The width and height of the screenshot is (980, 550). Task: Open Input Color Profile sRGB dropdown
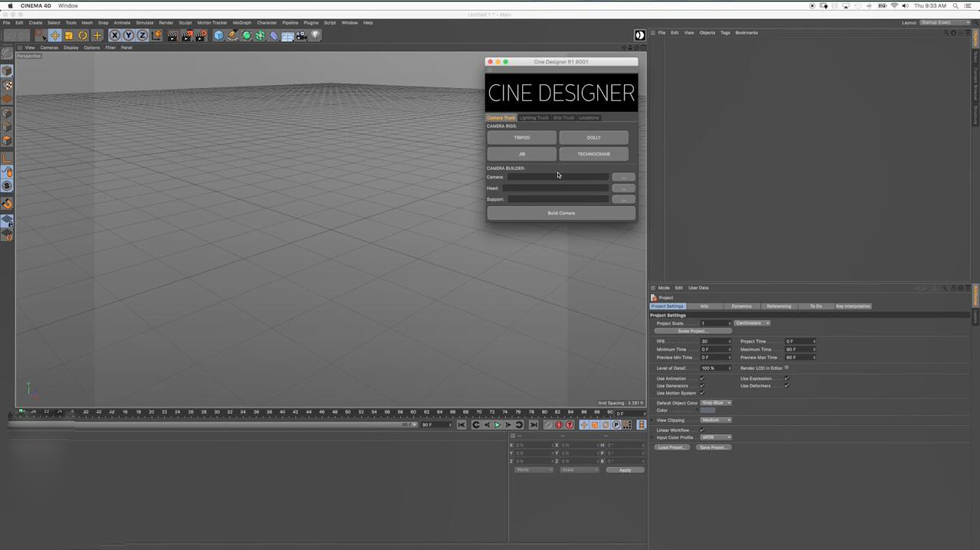tap(716, 437)
